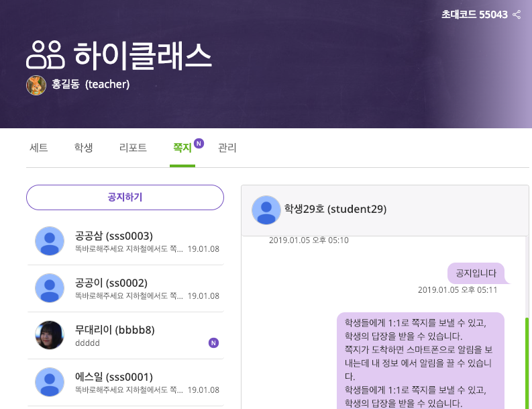Click the share icon beside invite code 55043
The image size is (532, 409).
pyautogui.click(x=517, y=15)
